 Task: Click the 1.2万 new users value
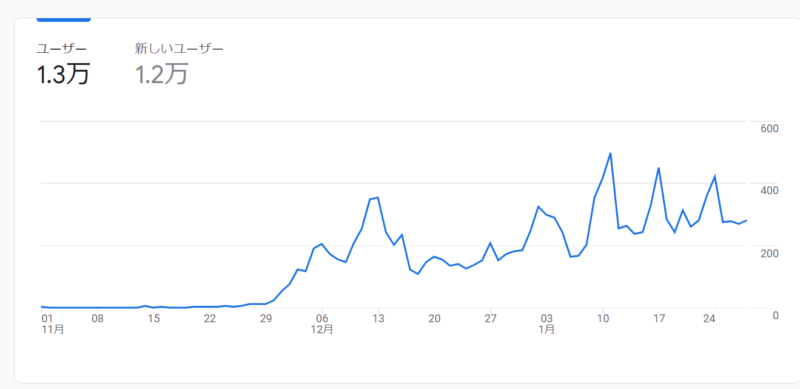[162, 74]
